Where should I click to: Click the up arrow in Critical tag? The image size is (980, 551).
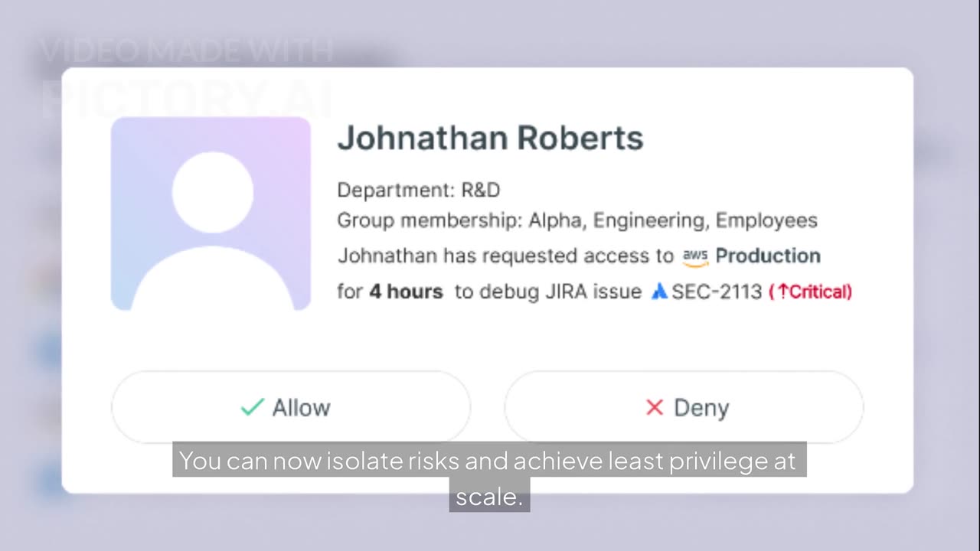point(782,292)
